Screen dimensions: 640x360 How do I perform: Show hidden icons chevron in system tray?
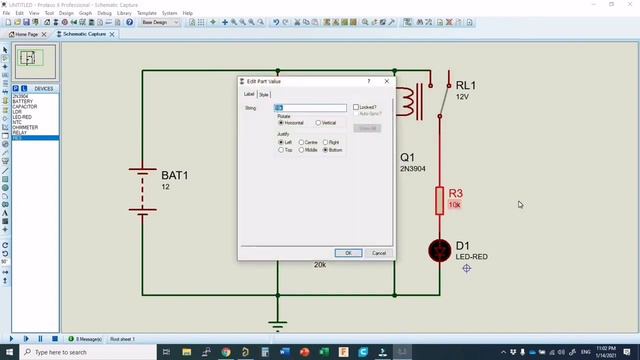(x=503, y=352)
